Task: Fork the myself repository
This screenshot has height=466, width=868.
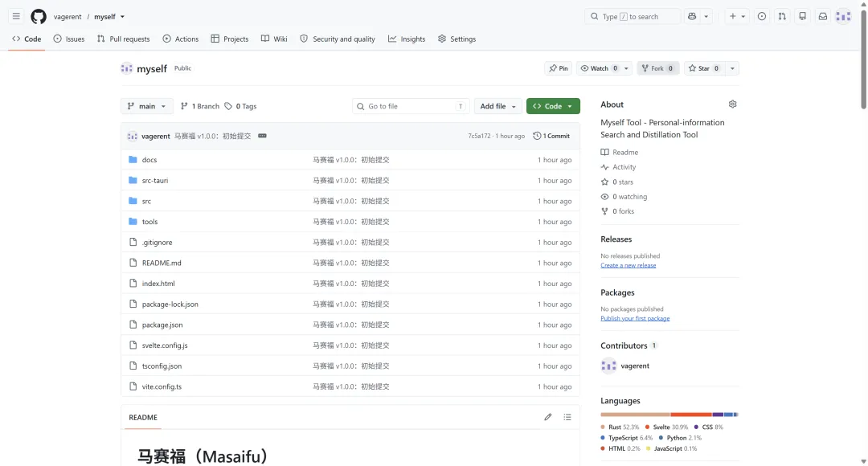Action: coord(657,68)
